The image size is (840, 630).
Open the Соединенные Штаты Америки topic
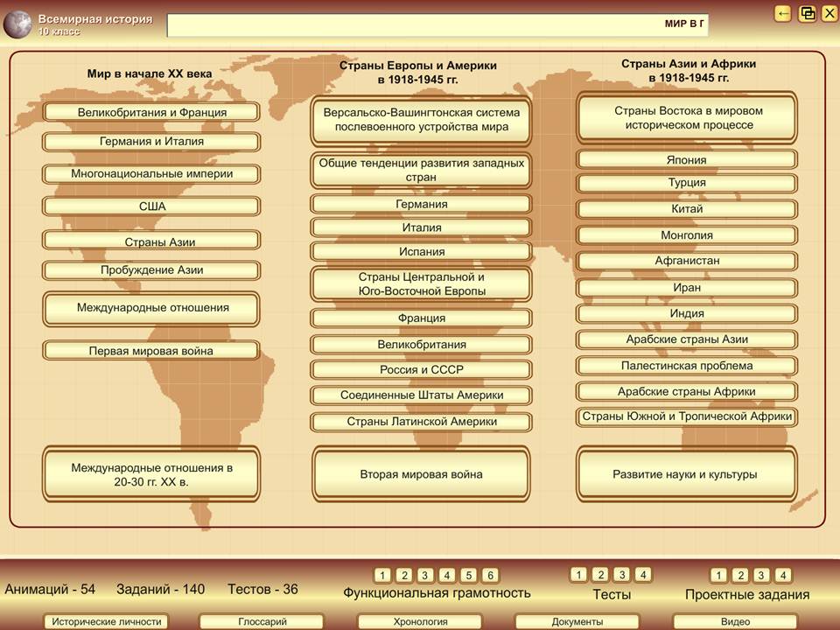click(x=421, y=395)
